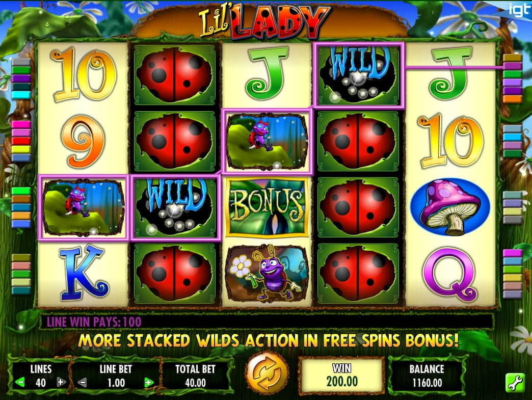The image size is (532, 400).
Task: Click the pink mushroom symbol
Action: pos(450,207)
